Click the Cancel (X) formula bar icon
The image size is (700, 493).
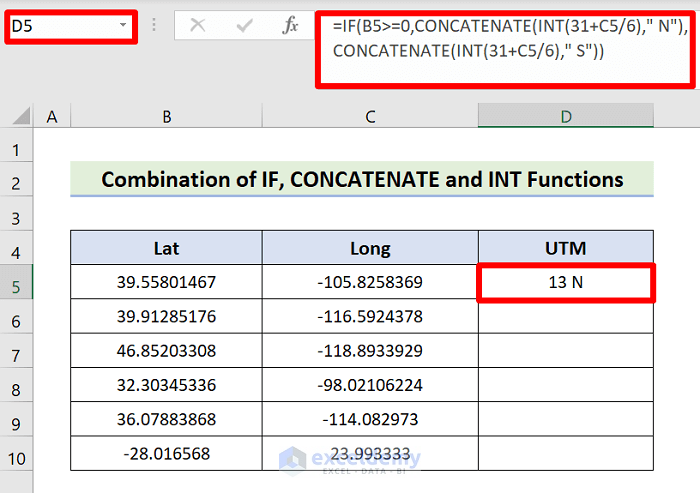pyautogui.click(x=197, y=26)
